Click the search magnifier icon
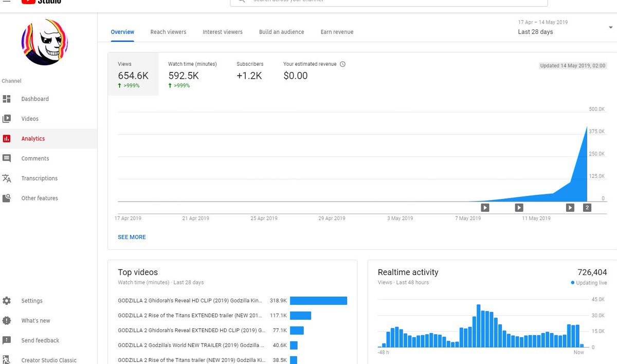Viewport: 617px width, 364px height. 241,2
